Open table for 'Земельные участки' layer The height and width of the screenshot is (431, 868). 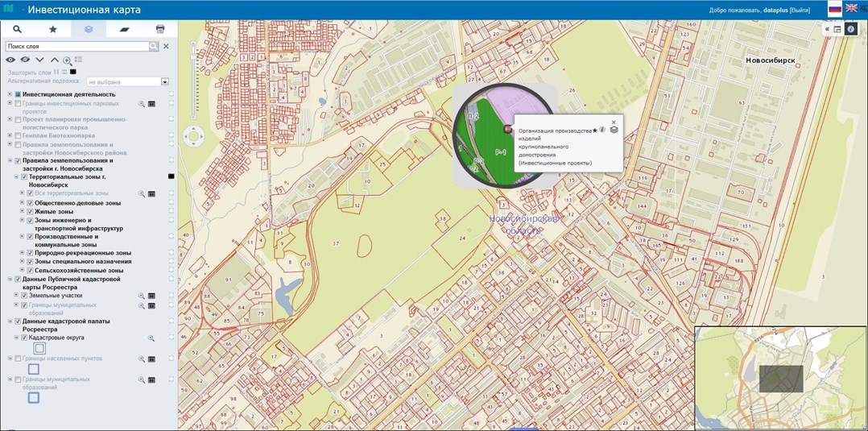pyautogui.click(x=151, y=296)
